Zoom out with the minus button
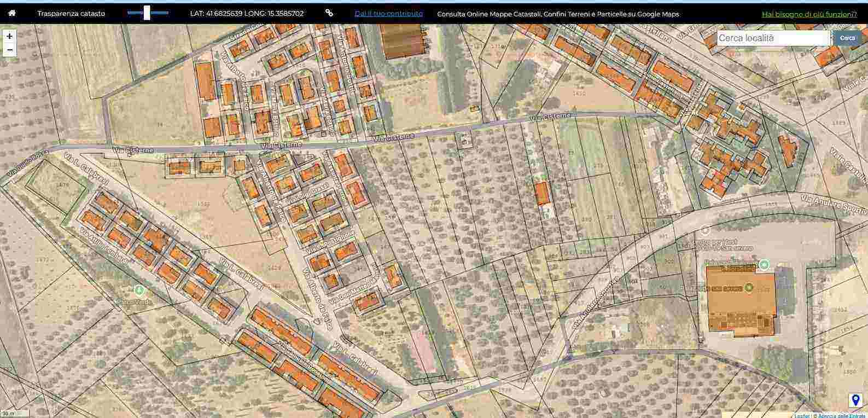The height and width of the screenshot is (418, 868). (9, 50)
